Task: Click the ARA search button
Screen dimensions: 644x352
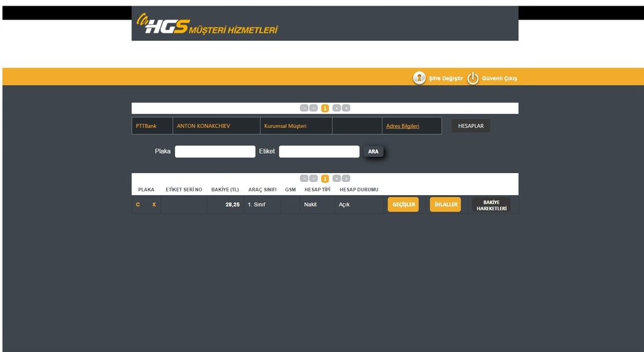Action: pos(373,152)
